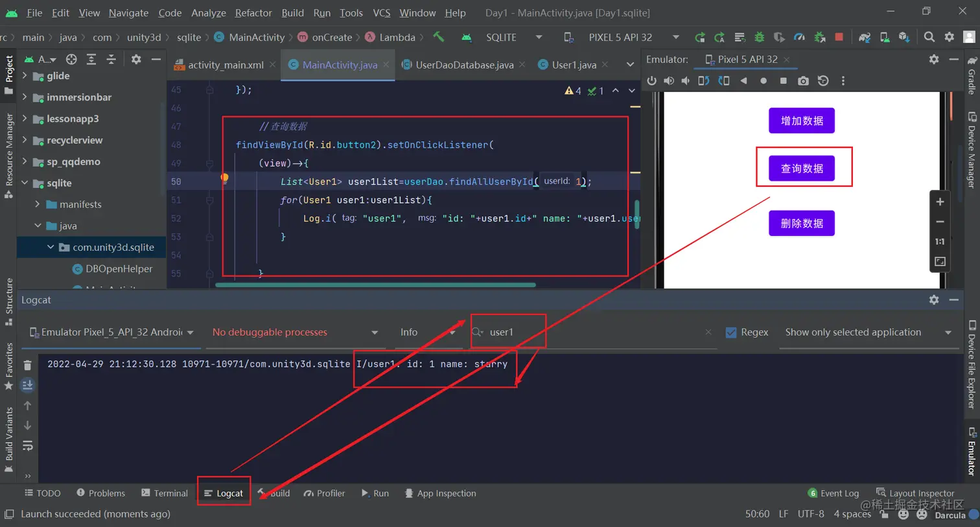Screen dimensions: 980x527
Task: Open the Layout Inspector tool window
Action: point(915,493)
